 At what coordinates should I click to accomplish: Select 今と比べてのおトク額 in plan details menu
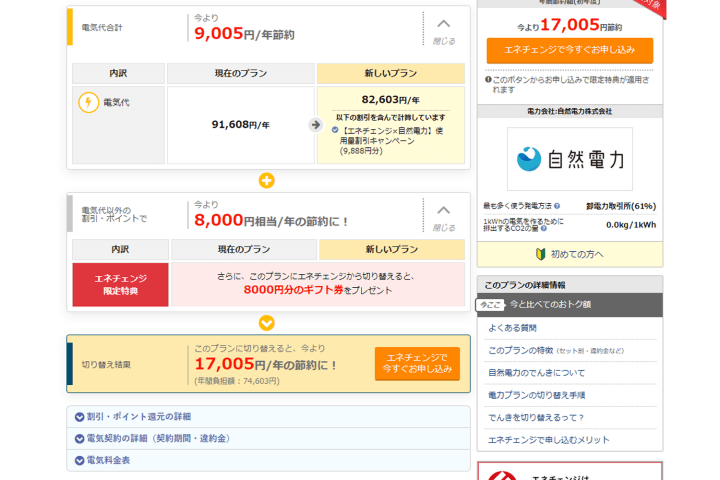pyautogui.click(x=570, y=305)
